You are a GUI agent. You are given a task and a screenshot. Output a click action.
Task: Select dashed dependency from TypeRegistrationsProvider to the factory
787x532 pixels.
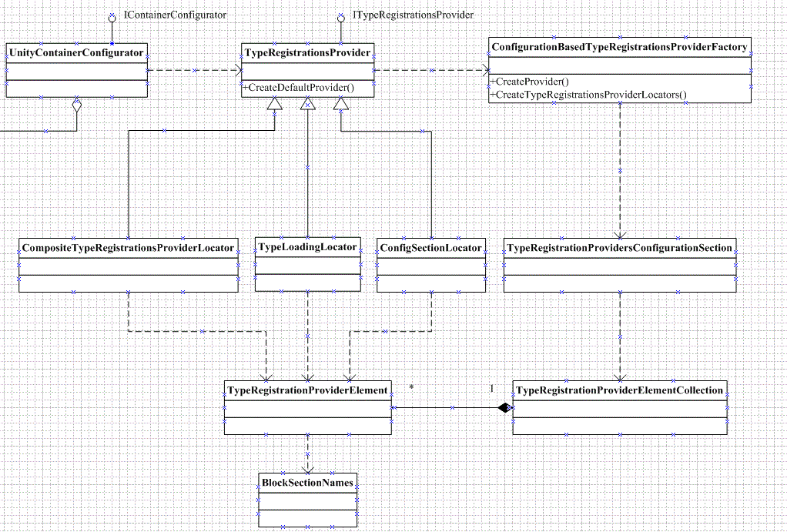point(431,70)
